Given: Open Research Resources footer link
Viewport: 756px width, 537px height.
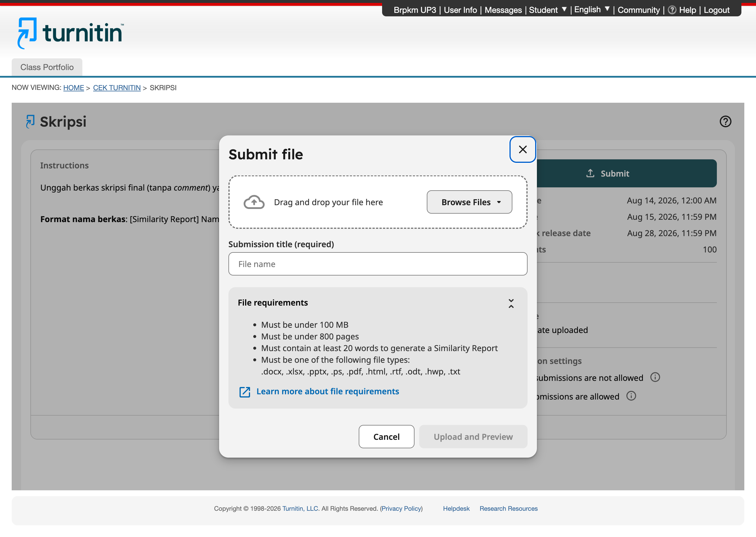Looking at the screenshot, I should coord(508,509).
